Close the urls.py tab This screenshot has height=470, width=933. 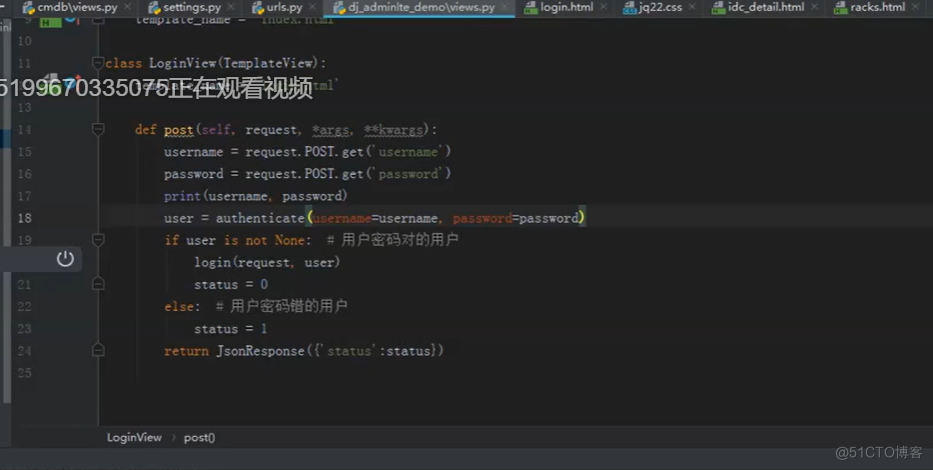pyautogui.click(x=312, y=7)
